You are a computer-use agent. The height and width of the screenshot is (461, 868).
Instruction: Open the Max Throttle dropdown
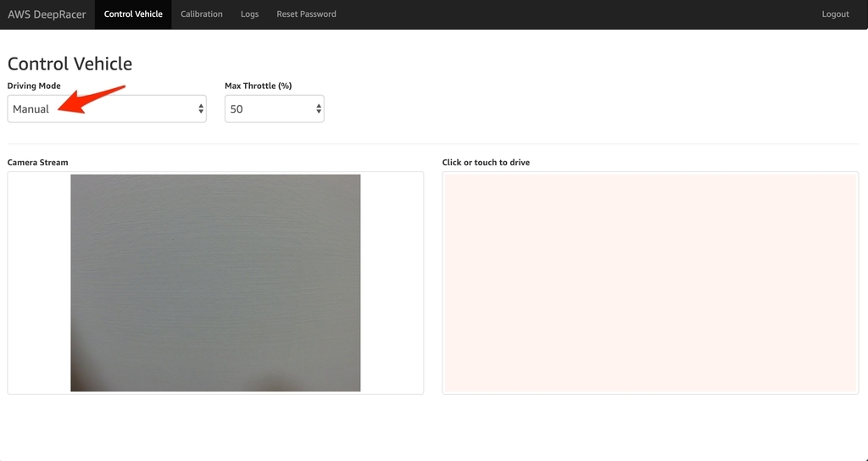pyautogui.click(x=275, y=109)
